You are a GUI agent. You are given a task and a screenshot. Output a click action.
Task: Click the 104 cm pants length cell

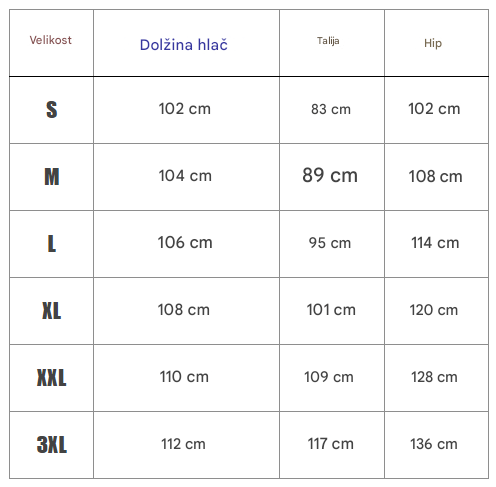185,176
